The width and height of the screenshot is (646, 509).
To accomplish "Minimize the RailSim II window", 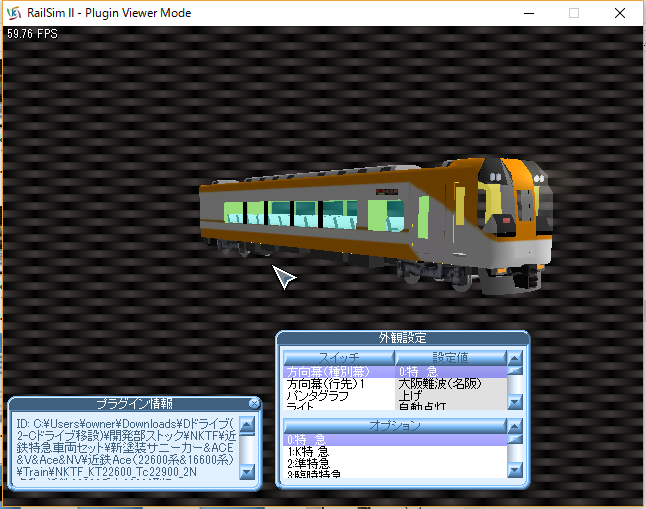I will coord(529,13).
